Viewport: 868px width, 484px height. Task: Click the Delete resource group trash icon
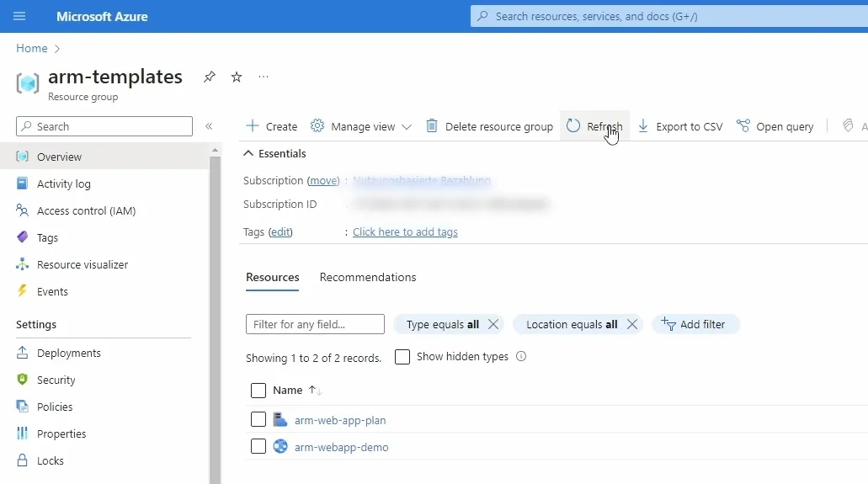[x=432, y=125]
